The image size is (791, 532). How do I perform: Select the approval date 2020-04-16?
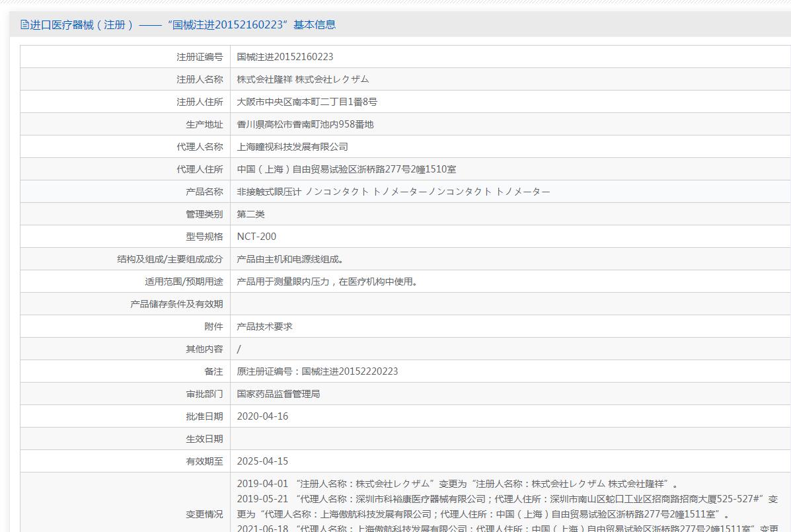(x=262, y=416)
